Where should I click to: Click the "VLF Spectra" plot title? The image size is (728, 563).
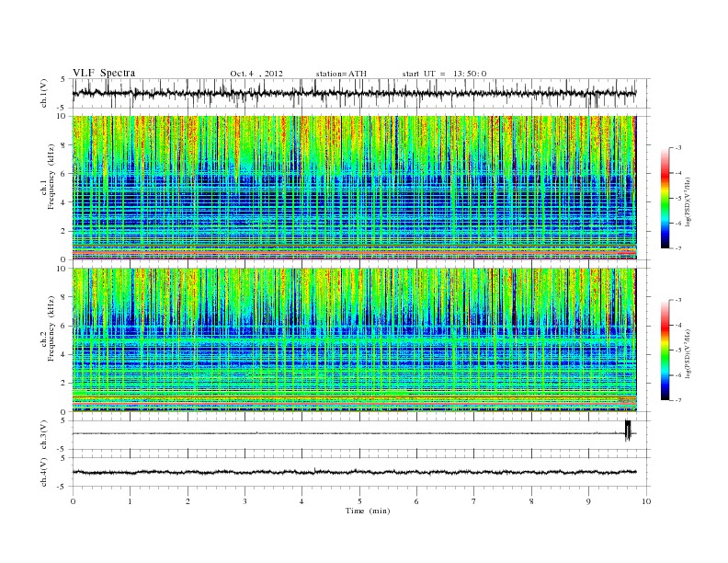(x=104, y=73)
